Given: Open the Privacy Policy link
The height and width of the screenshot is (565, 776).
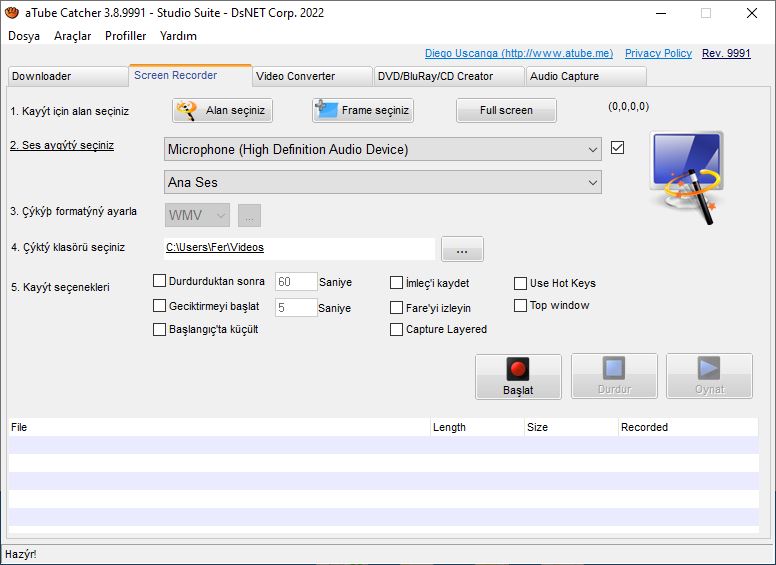Looking at the screenshot, I should (x=658, y=53).
